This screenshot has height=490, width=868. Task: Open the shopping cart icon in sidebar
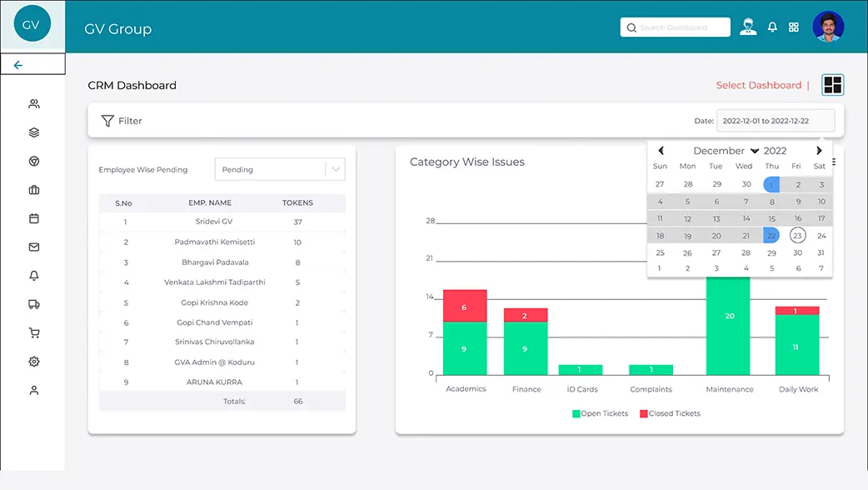pyautogui.click(x=34, y=332)
